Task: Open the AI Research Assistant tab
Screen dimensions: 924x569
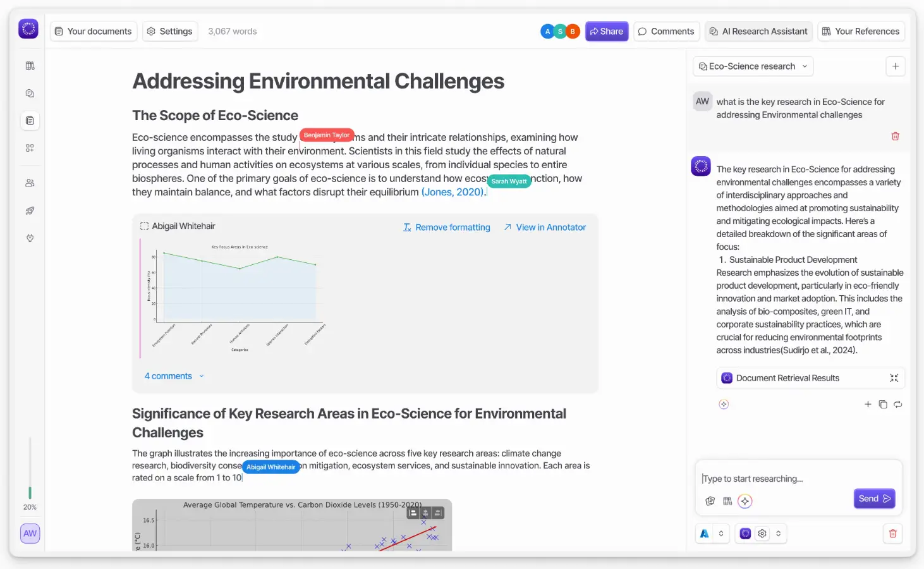Action: coord(758,31)
